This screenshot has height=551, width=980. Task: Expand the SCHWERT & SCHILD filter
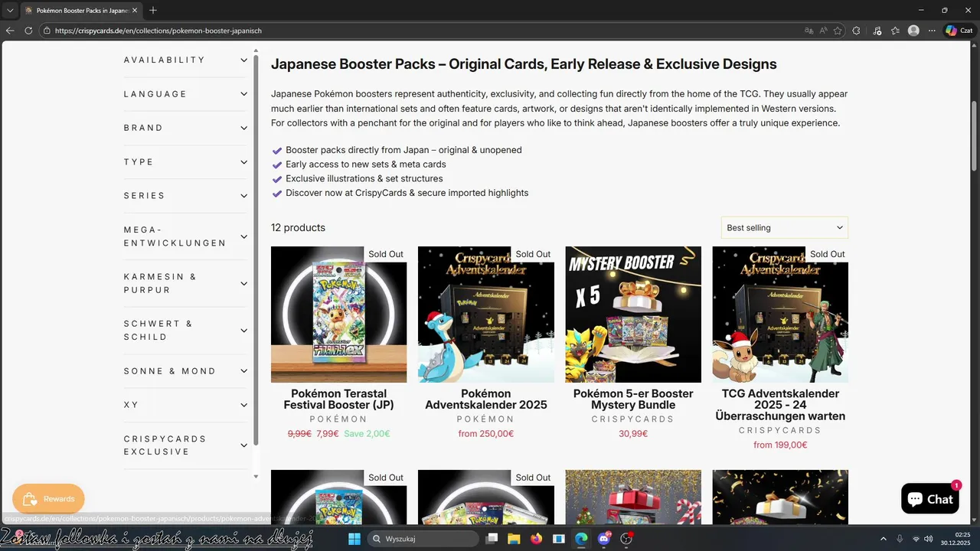tap(186, 331)
